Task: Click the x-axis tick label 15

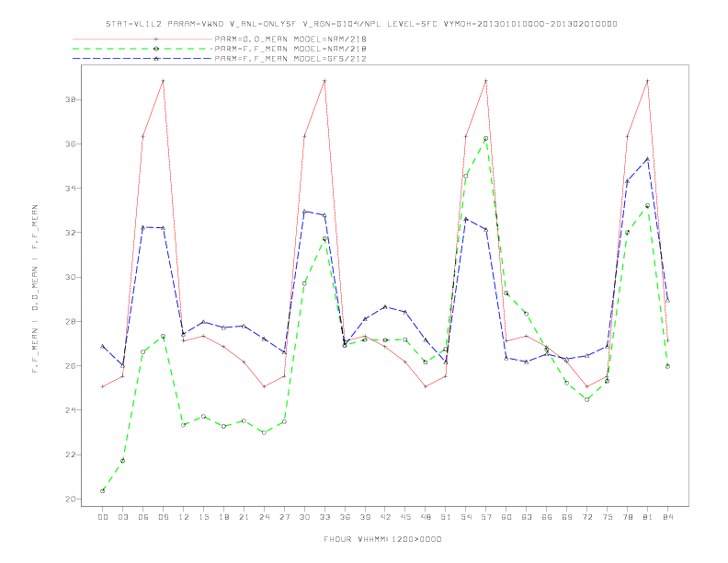Action: (x=203, y=517)
